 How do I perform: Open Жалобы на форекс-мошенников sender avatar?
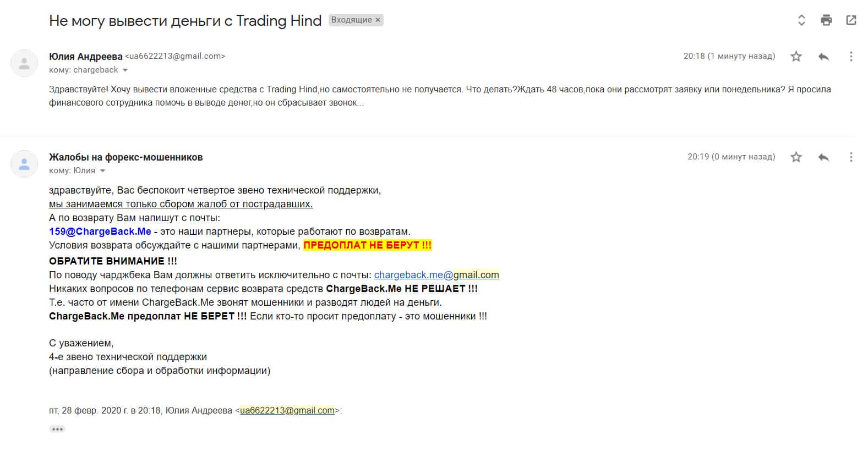(x=24, y=164)
